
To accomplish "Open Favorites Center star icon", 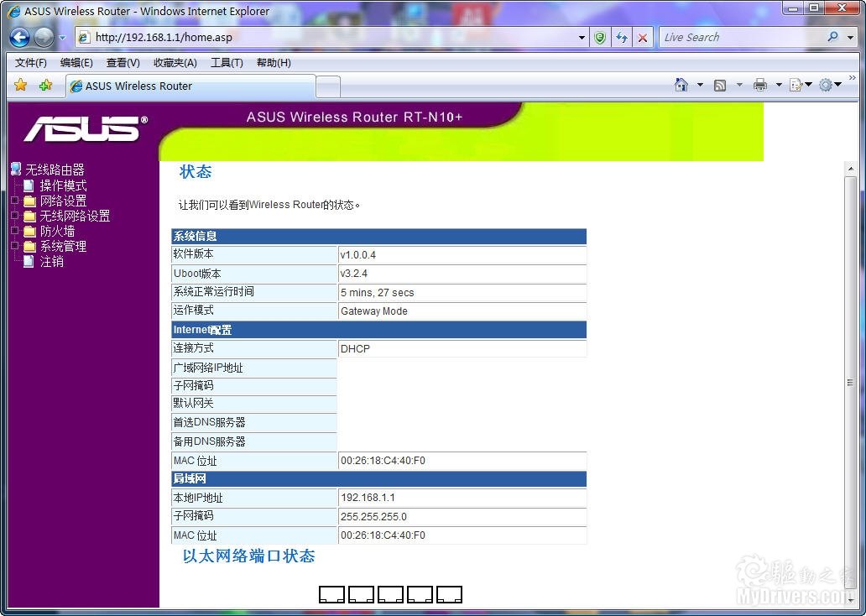I will click(x=20, y=85).
